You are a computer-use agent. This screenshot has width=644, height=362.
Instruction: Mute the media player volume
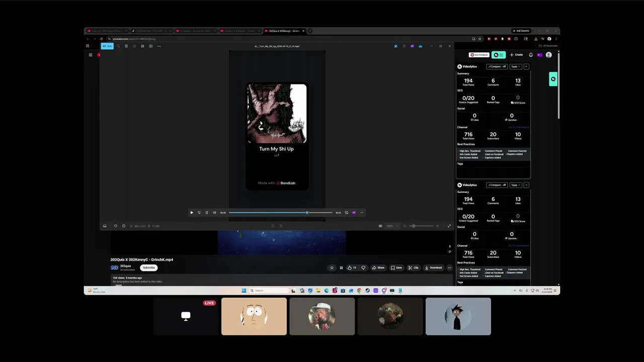[214, 213]
